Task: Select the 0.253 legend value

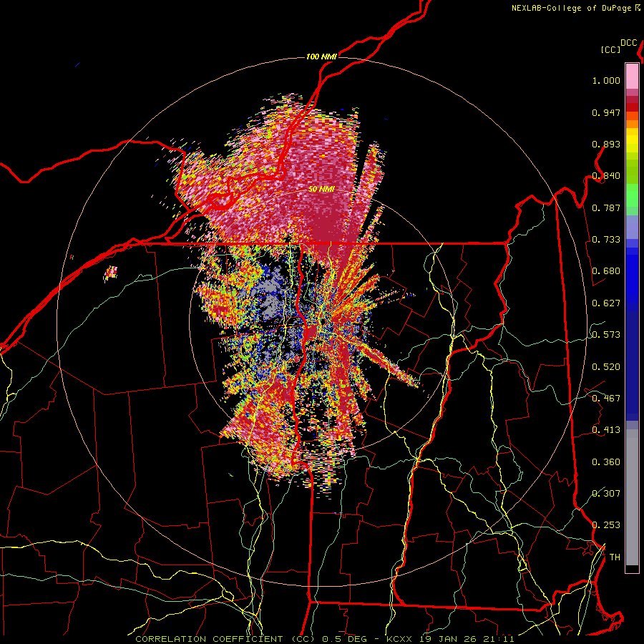Action: point(606,525)
